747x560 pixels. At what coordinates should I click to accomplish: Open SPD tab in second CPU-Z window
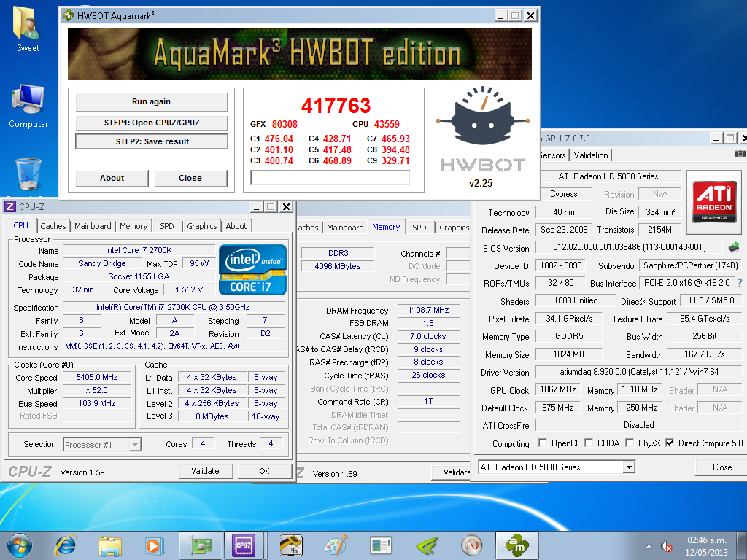419,227
